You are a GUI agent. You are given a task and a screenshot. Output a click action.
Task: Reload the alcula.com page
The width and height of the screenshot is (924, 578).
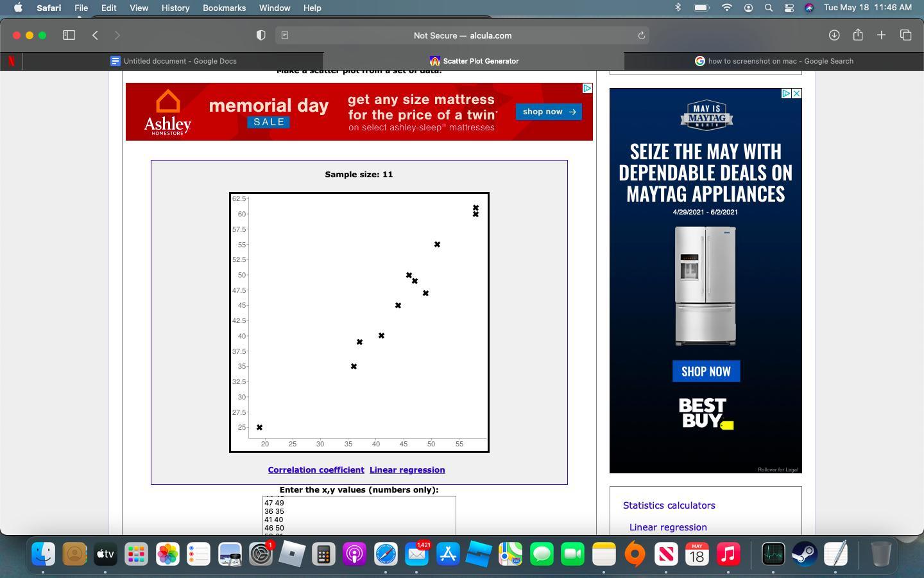click(641, 35)
